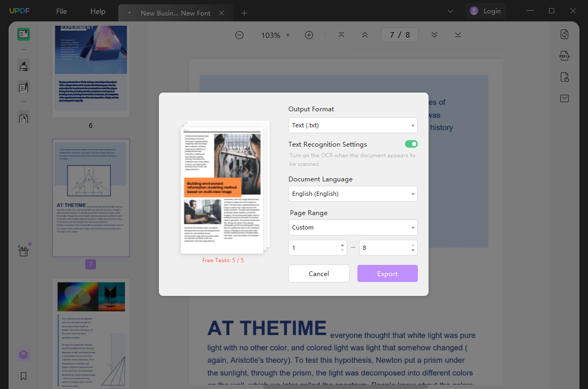Cancel the export dialog

pyautogui.click(x=318, y=273)
